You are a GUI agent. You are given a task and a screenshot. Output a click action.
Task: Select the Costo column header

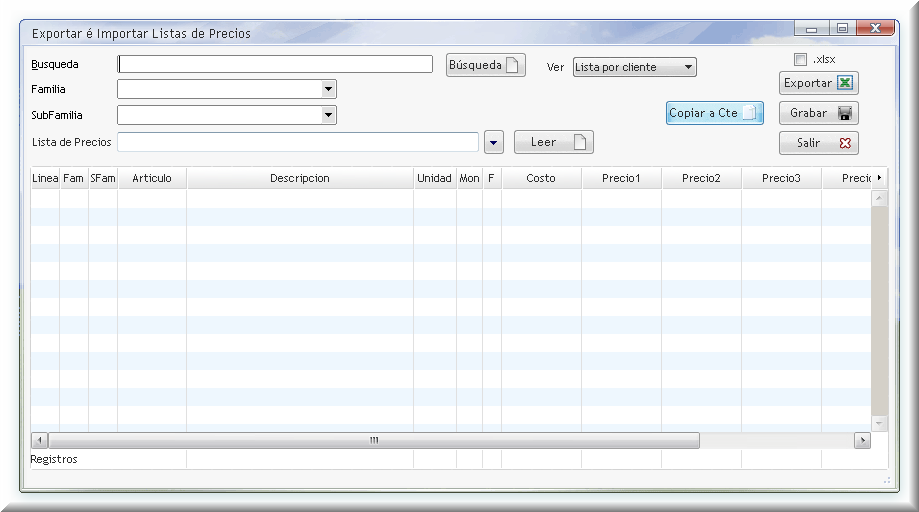[541, 178]
